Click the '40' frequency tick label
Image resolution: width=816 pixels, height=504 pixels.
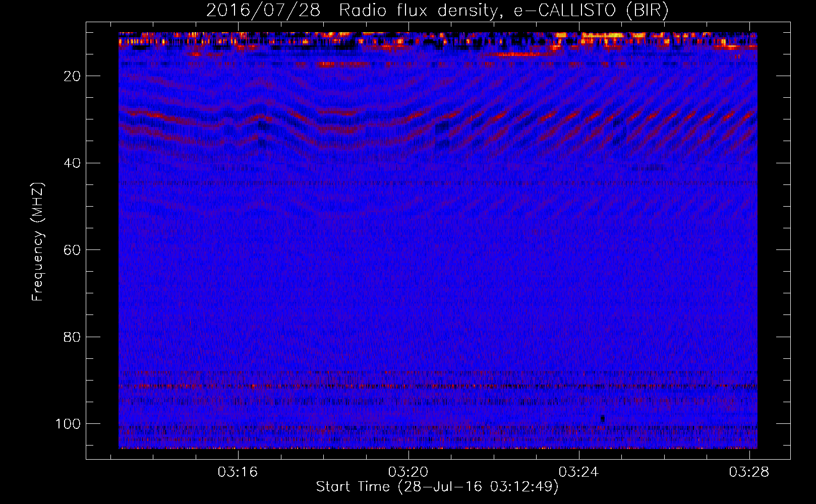point(73,163)
